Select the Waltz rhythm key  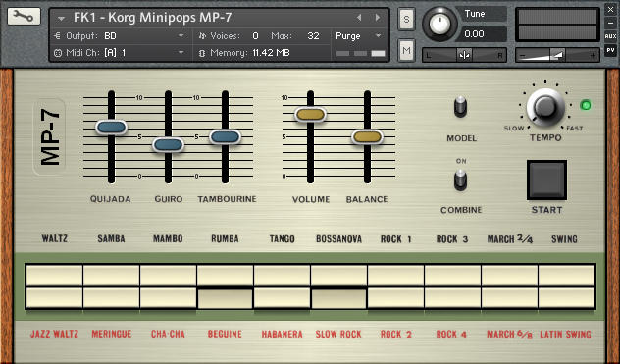pyautogui.click(x=54, y=275)
